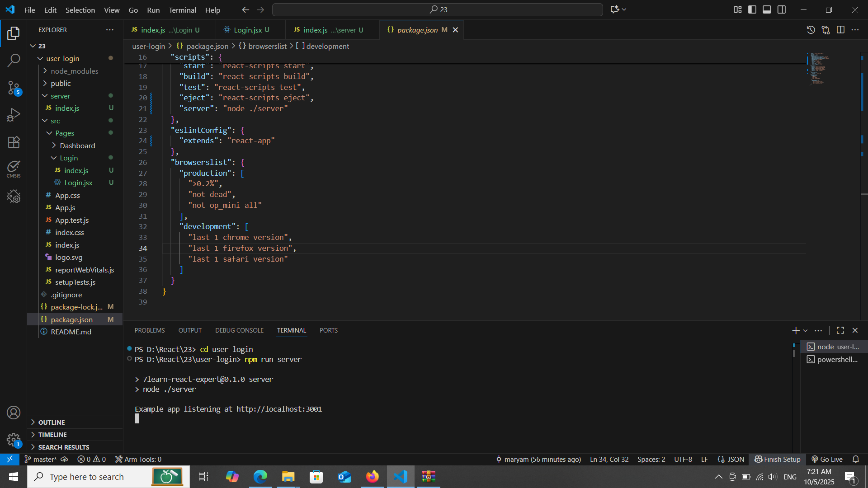Open the Manage gear icon
Screen dimensions: 868x488
(14, 439)
